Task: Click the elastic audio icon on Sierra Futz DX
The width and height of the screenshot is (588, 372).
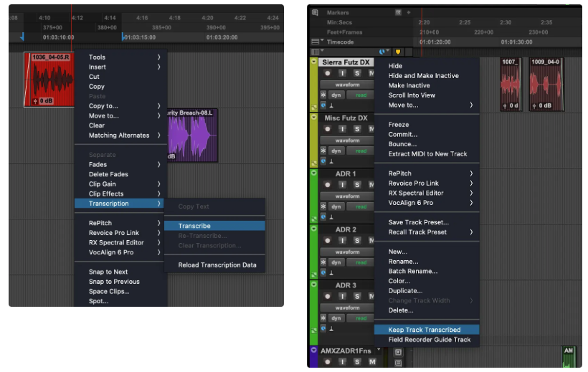Action: [x=324, y=105]
